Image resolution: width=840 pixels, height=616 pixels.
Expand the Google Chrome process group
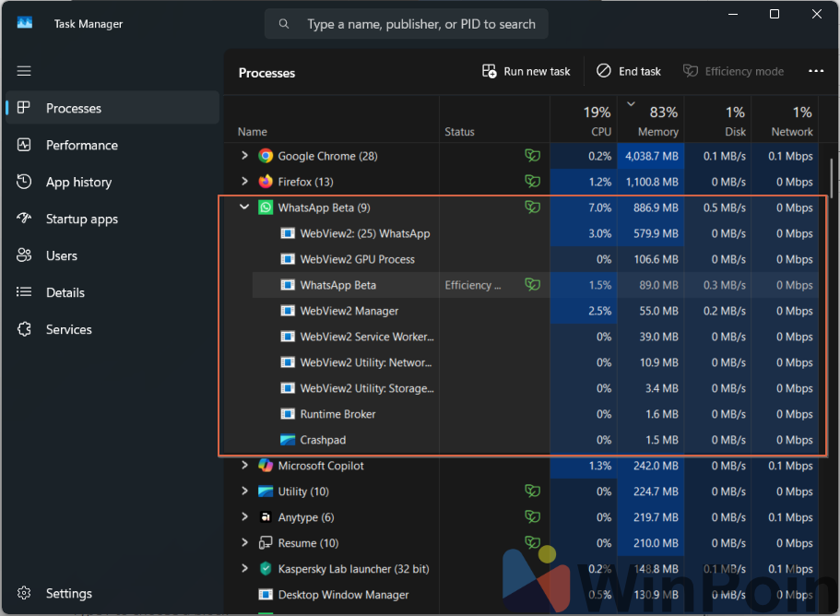pos(244,156)
